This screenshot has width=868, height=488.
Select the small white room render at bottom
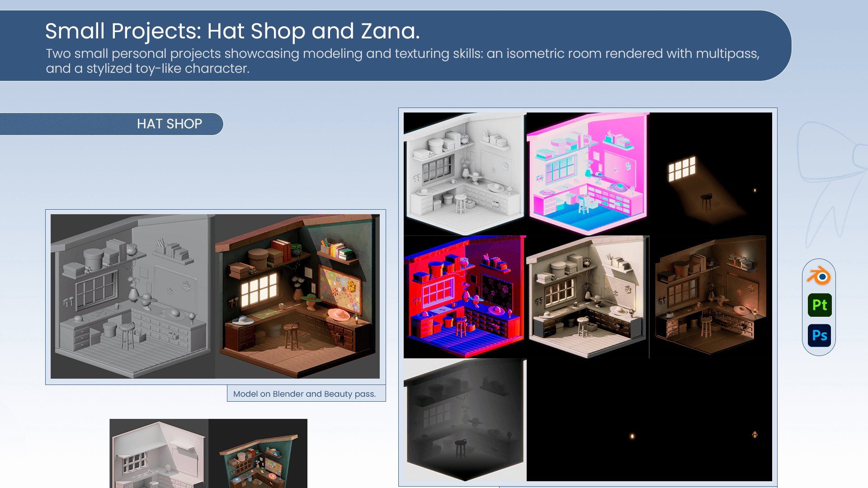pyautogui.click(x=159, y=453)
